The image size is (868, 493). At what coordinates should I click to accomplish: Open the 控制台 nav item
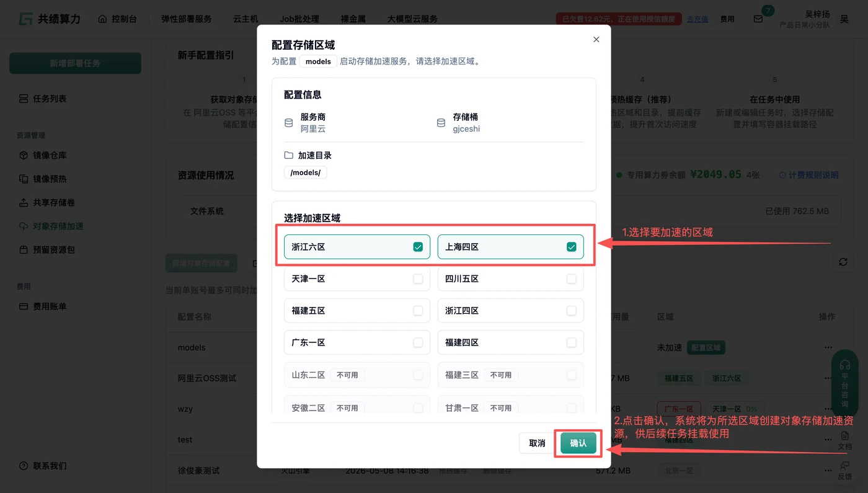tap(117, 19)
